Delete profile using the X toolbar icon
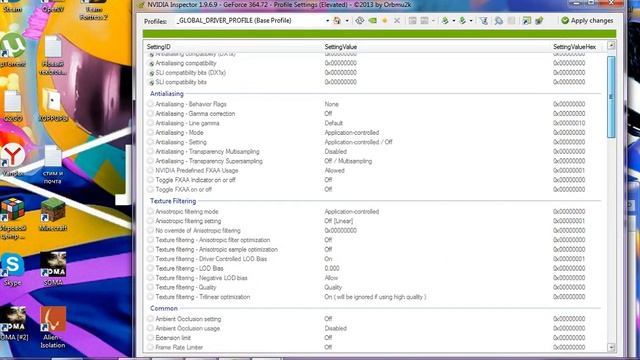The image size is (640, 360). 397,20
